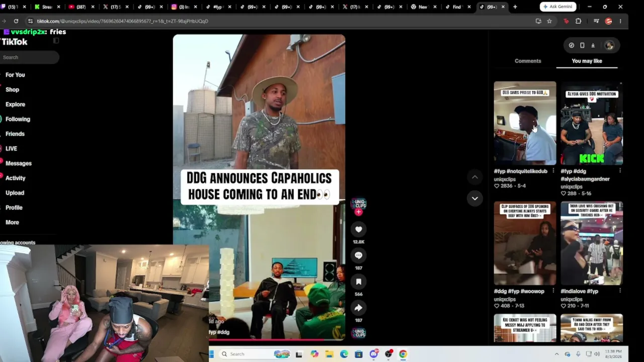Screen dimensions: 644x362
Task: Click the Ask Gemini button
Action: coord(558,7)
